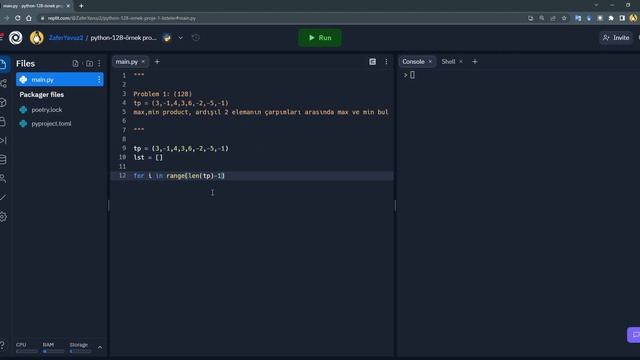Switch to Console tab
Viewport: 640px width, 360px height.
point(413,62)
